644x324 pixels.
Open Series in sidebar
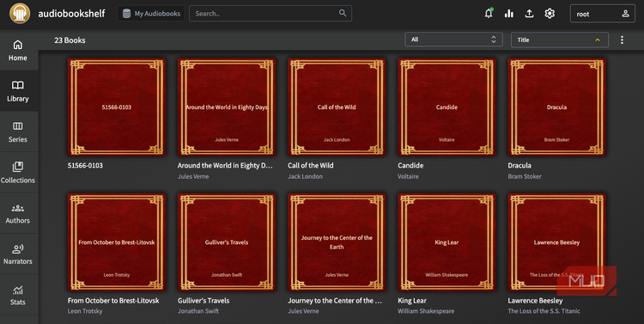coord(18,131)
